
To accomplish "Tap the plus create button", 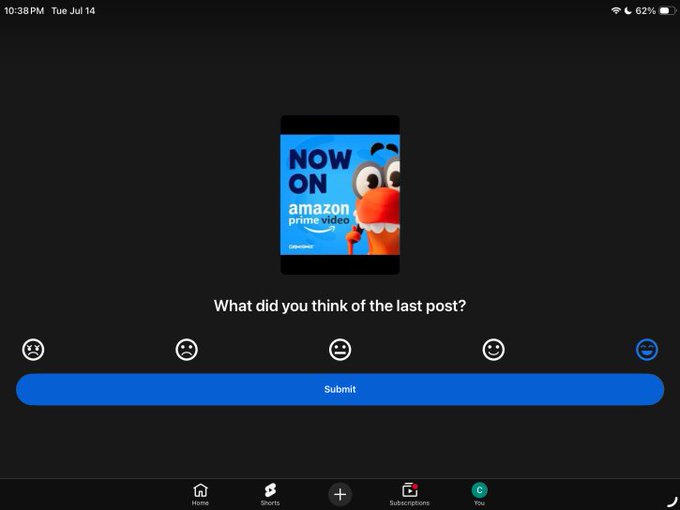I will pyautogui.click(x=340, y=494).
